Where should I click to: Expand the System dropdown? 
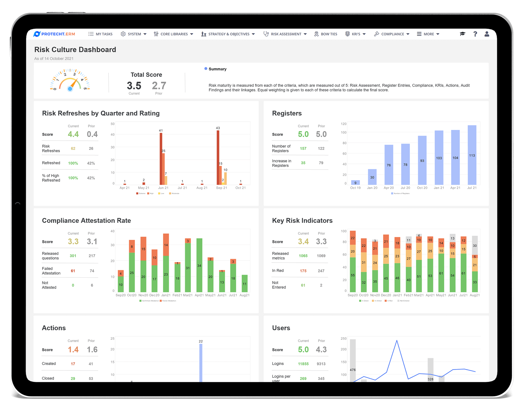134,34
